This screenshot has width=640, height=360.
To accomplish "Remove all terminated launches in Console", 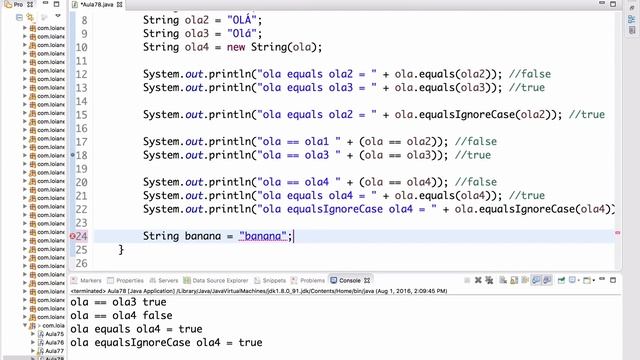I will tap(489, 280).
